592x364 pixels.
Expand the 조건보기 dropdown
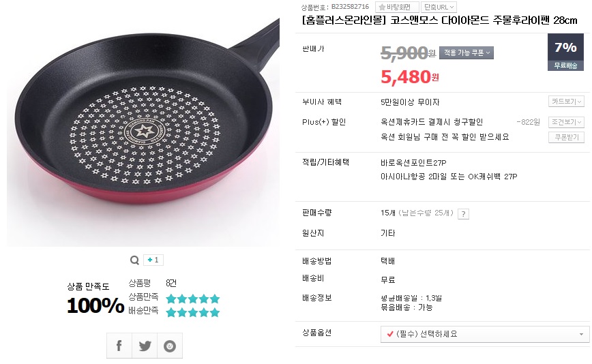[566, 122]
